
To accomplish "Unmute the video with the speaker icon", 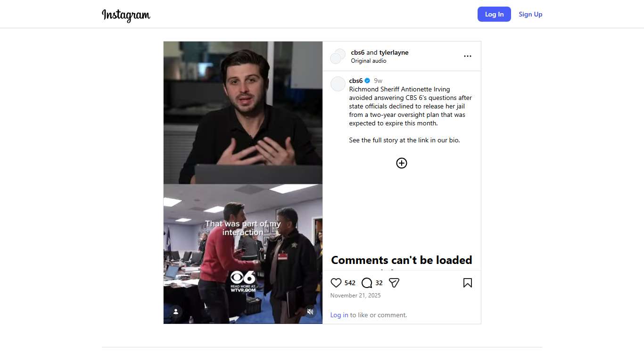I will tap(310, 312).
